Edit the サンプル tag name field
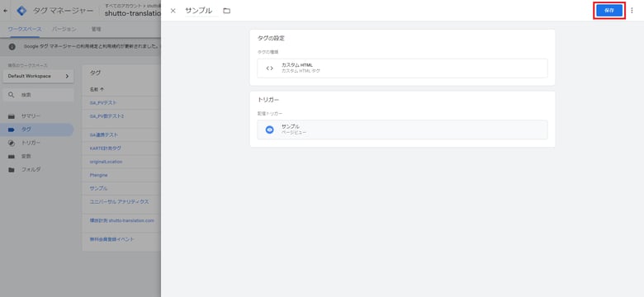Image resolution: width=644 pixels, height=297 pixels. (199, 11)
